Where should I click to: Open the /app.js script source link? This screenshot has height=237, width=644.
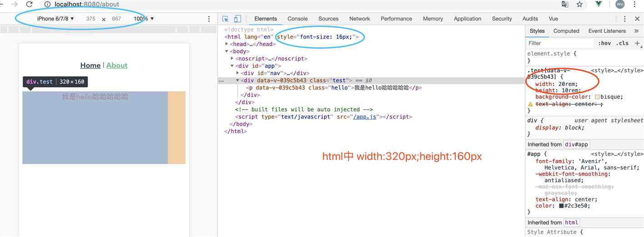point(365,117)
